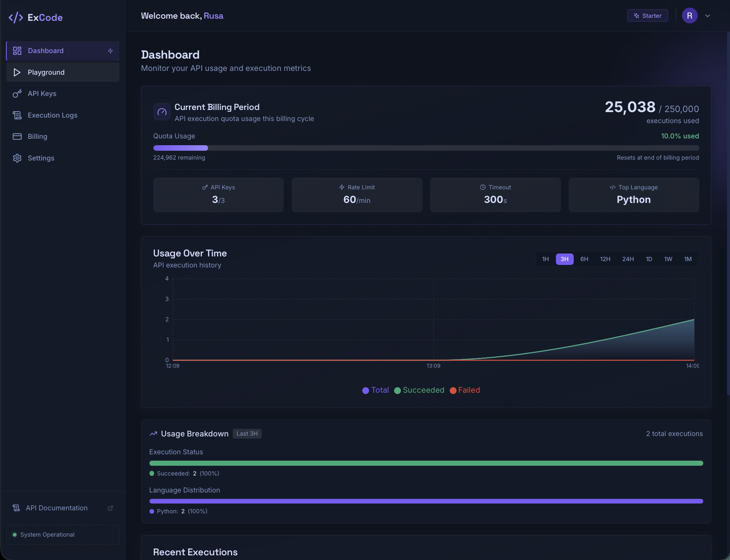Image resolution: width=730 pixels, height=560 pixels.
Task: Select the 1H time range tab
Action: tap(546, 259)
